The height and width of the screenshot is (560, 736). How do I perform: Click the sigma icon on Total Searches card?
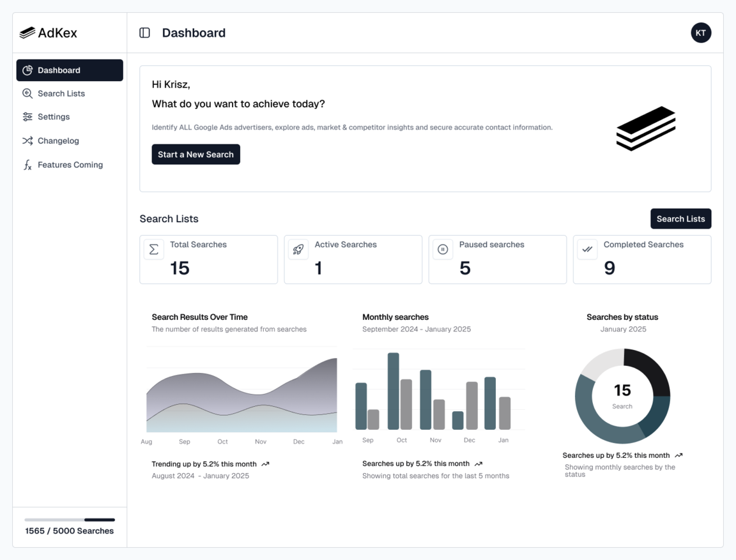(153, 250)
